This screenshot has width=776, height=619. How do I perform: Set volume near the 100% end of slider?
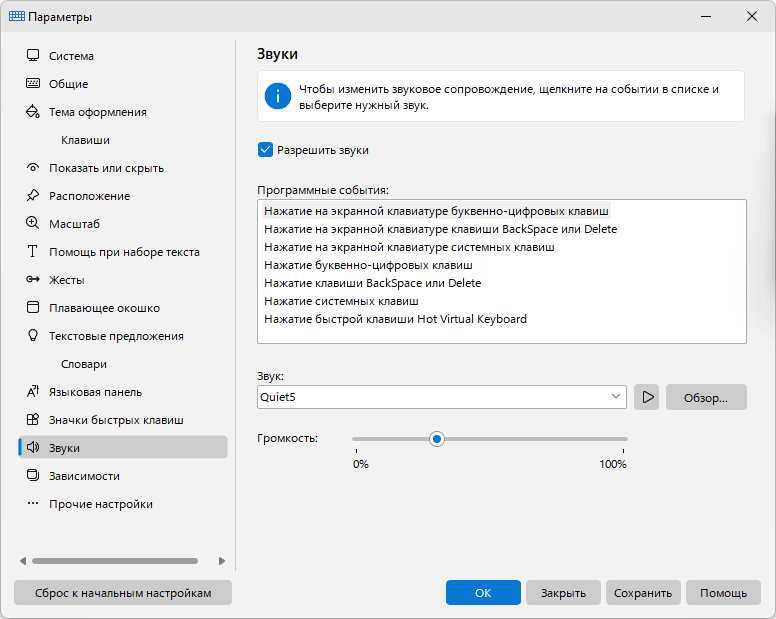(x=623, y=439)
